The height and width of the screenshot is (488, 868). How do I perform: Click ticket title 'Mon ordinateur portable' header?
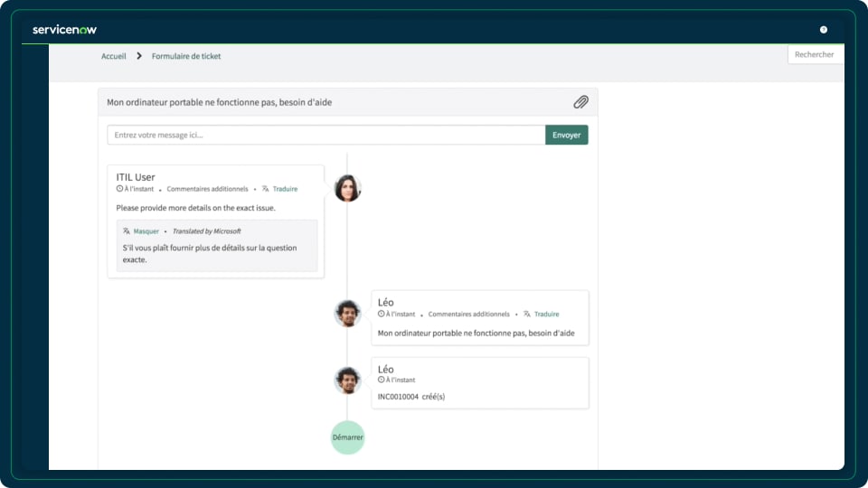219,102
